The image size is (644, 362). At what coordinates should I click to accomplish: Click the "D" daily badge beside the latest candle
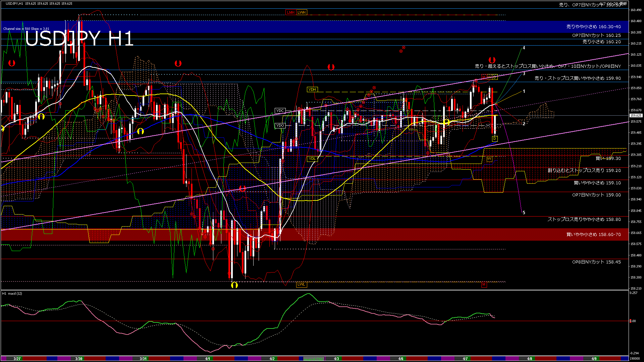(x=495, y=138)
